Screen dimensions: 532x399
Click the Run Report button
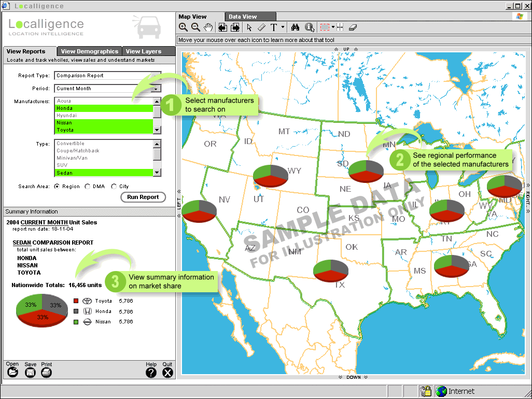(x=143, y=197)
